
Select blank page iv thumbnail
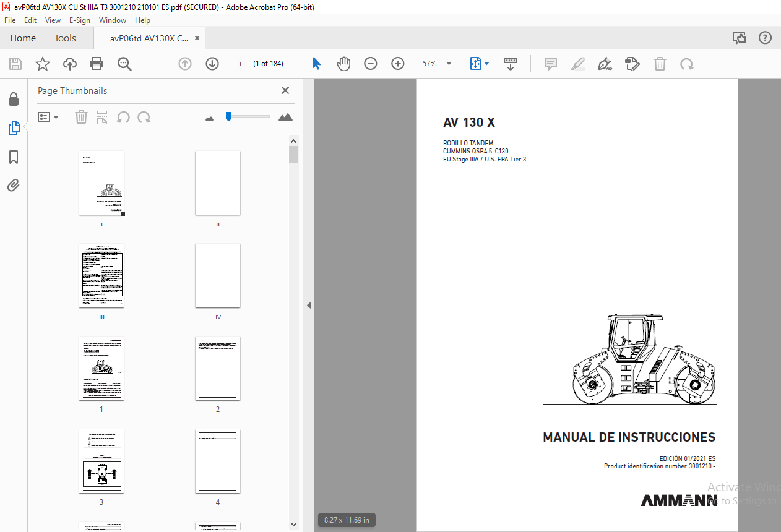pos(218,276)
